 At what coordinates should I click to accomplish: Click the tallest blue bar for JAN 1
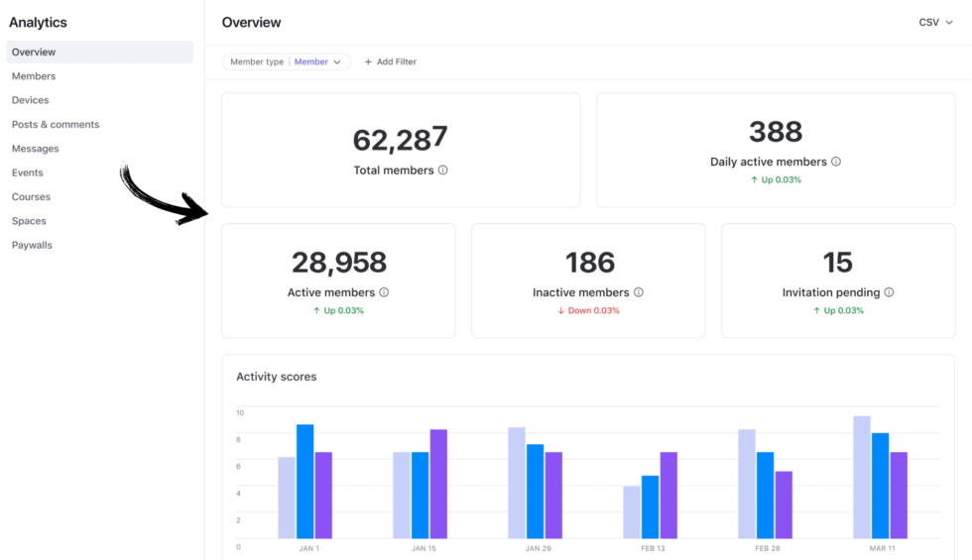[x=304, y=481]
